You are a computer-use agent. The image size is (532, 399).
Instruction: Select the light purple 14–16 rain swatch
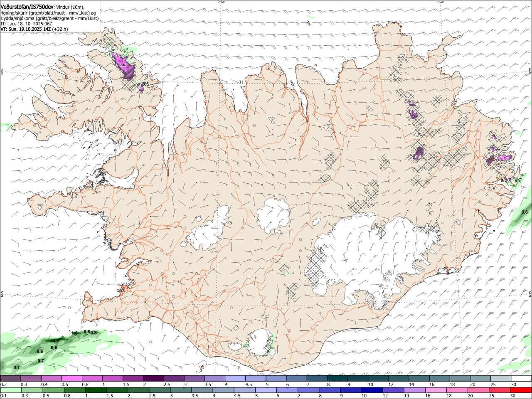pos(414,390)
